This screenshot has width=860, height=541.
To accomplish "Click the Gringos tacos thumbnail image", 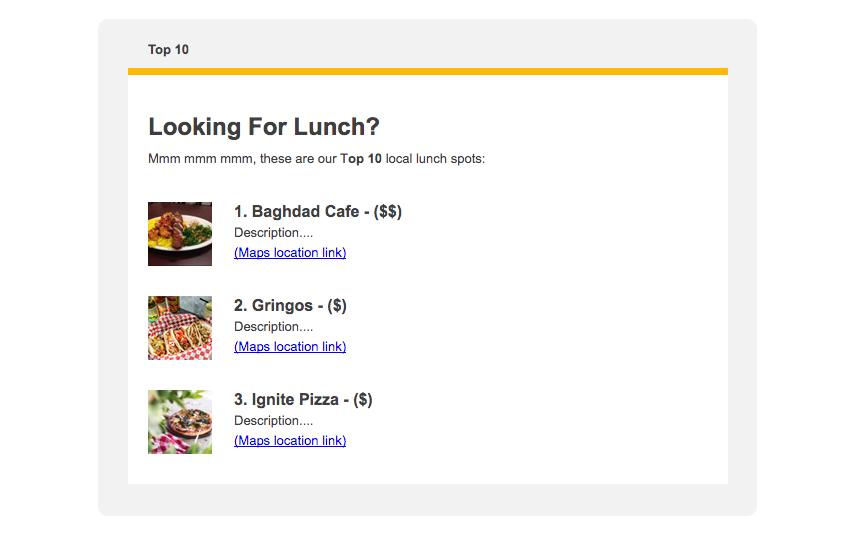I will (180, 328).
